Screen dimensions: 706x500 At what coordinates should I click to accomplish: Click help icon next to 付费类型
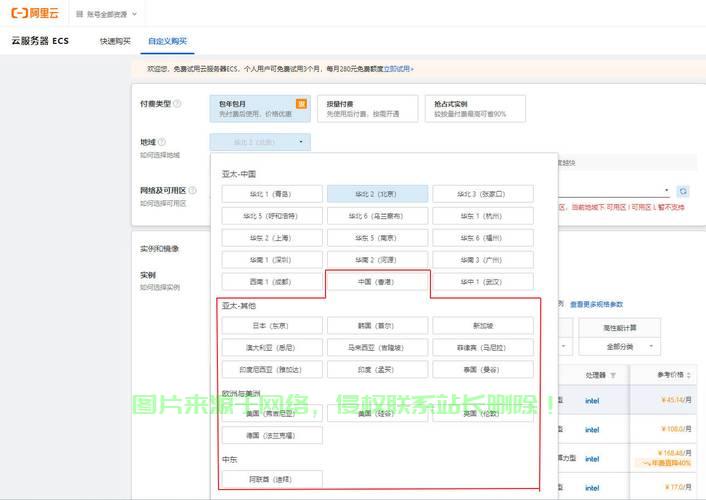point(177,104)
